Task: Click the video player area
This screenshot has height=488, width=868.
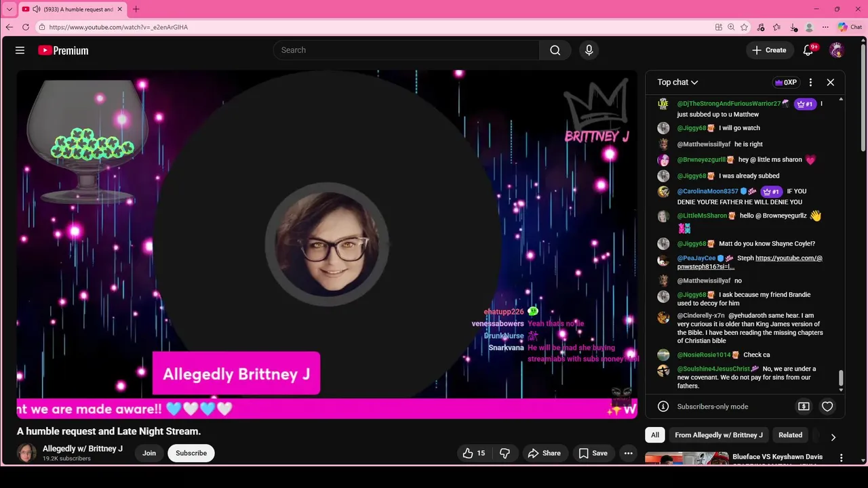Action: point(327,244)
